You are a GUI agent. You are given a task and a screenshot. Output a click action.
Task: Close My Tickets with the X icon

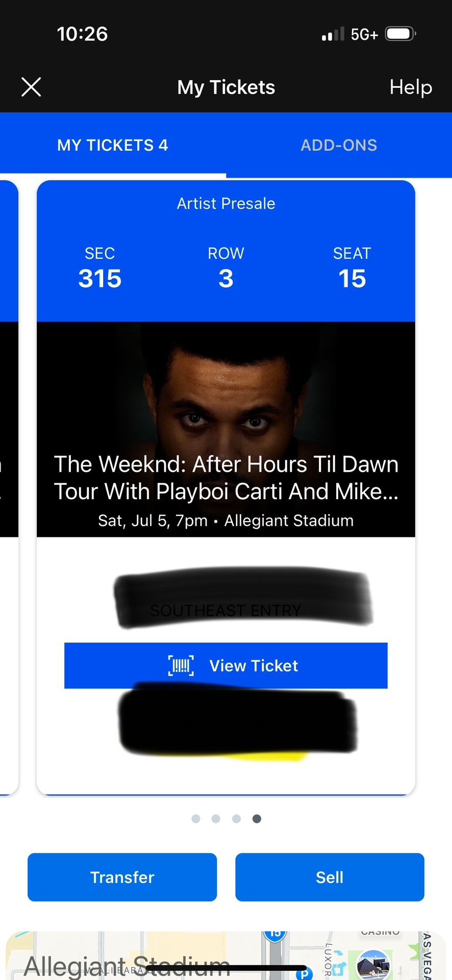click(x=31, y=87)
